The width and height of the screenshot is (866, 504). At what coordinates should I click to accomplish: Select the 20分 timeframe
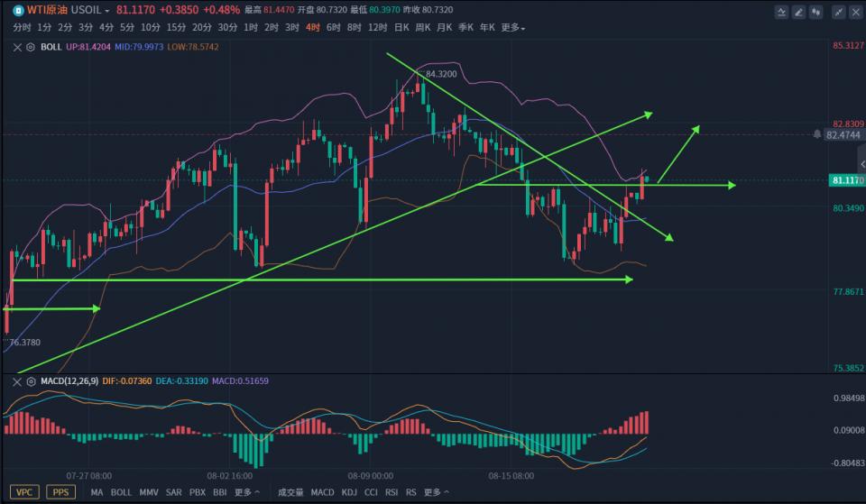click(202, 28)
